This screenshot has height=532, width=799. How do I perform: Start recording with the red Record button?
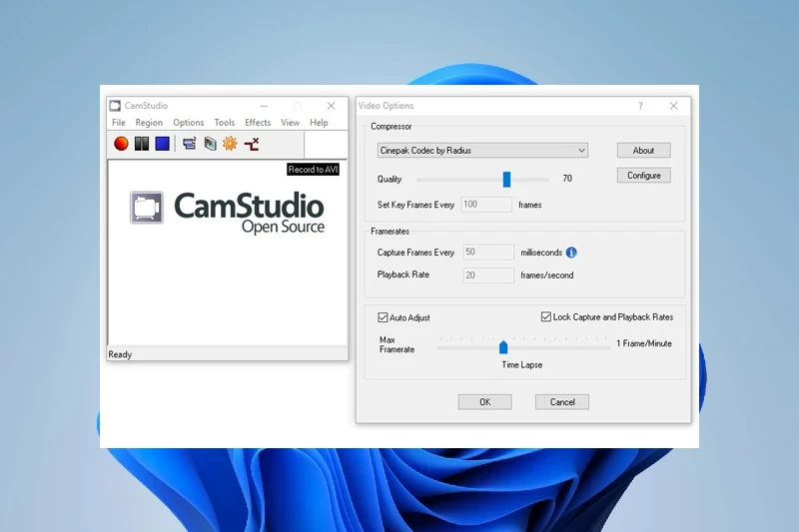pyautogui.click(x=121, y=144)
